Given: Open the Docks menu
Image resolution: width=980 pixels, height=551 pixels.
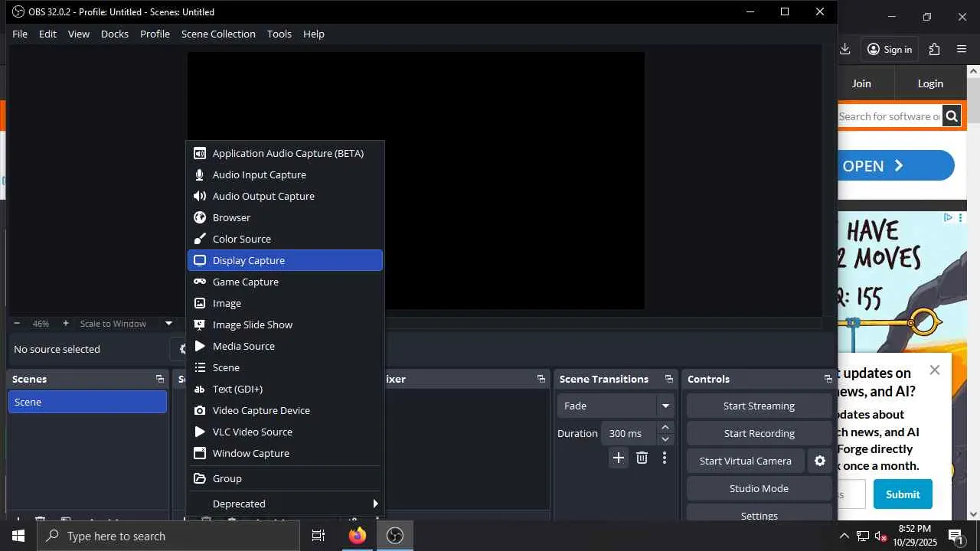Looking at the screenshot, I should pos(115,34).
